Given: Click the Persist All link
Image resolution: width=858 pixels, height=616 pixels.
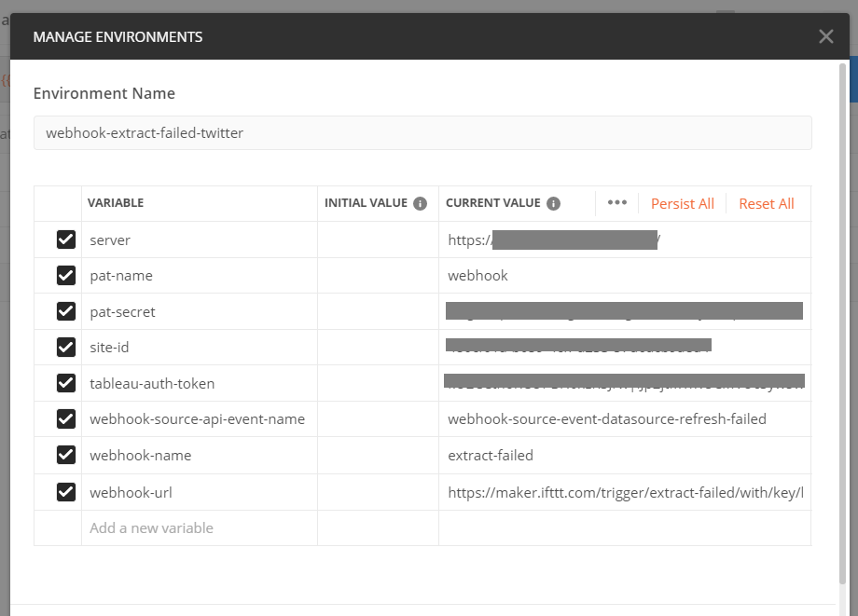Looking at the screenshot, I should (682, 203).
